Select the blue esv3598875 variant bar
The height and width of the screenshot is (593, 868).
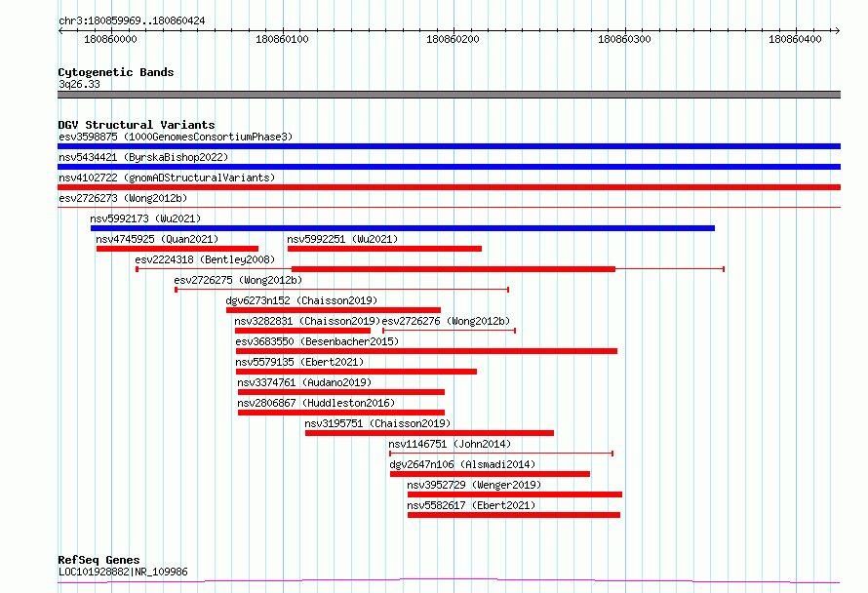(x=449, y=146)
